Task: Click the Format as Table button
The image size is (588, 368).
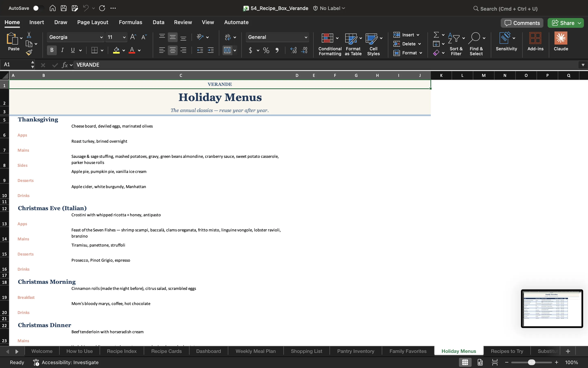Action: [x=353, y=44]
